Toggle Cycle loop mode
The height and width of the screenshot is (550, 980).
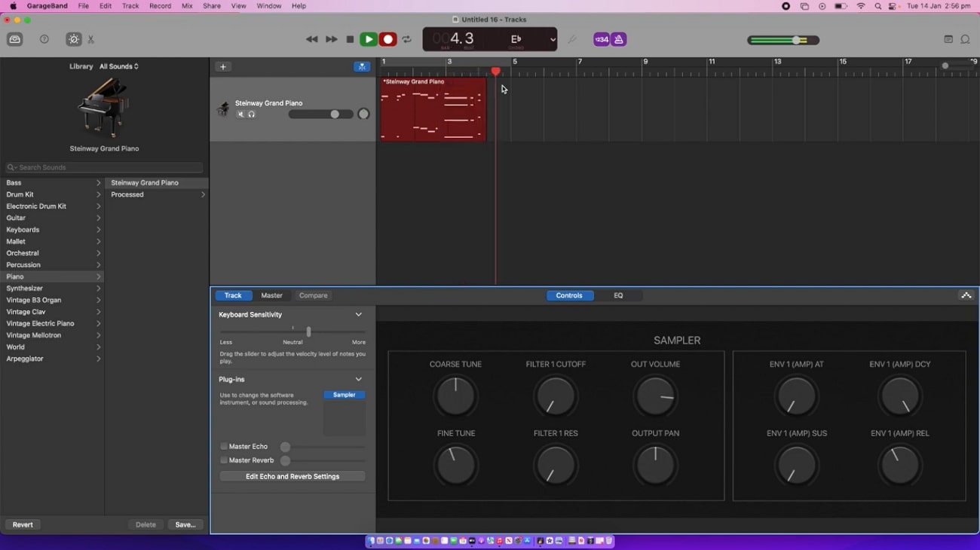pyautogui.click(x=407, y=40)
